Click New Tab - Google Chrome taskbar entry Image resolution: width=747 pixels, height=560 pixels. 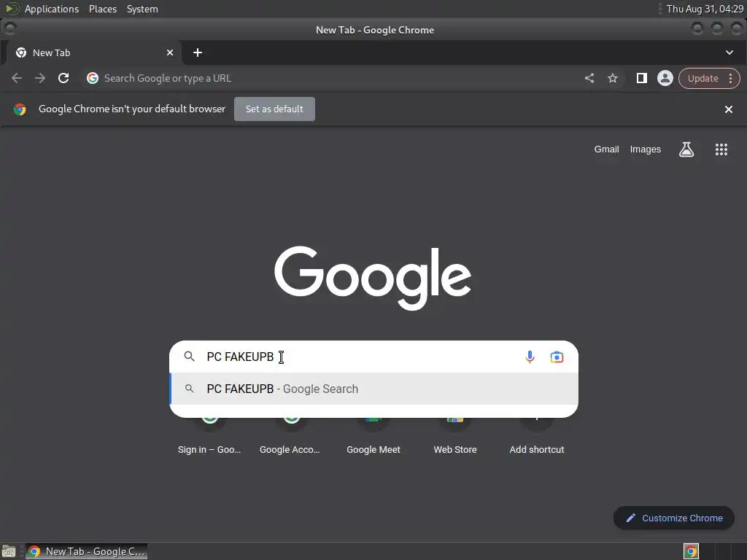(86, 551)
